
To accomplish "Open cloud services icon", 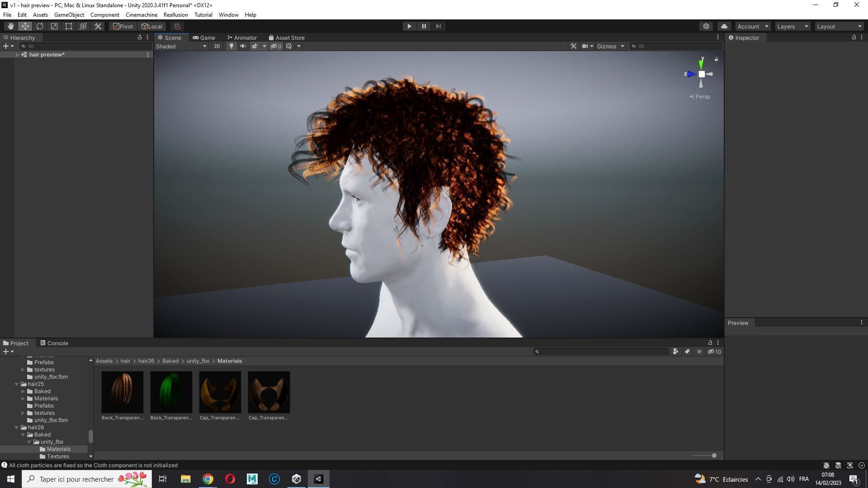I will [724, 26].
